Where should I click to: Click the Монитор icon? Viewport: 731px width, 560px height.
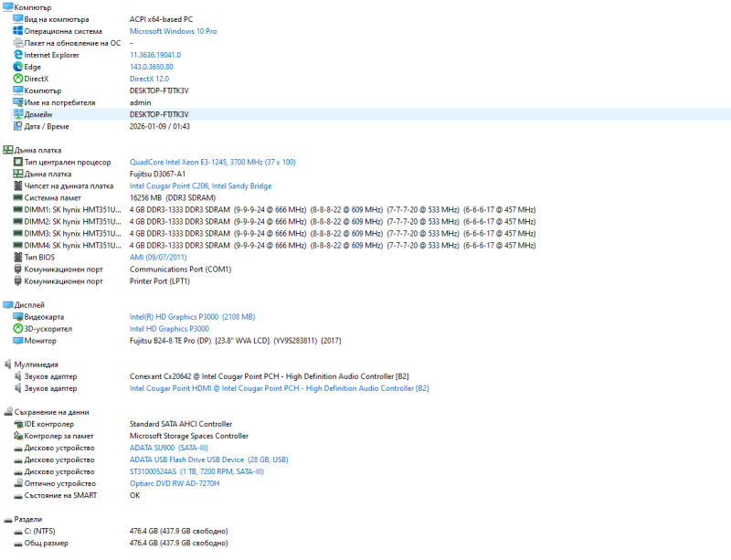pos(17,341)
